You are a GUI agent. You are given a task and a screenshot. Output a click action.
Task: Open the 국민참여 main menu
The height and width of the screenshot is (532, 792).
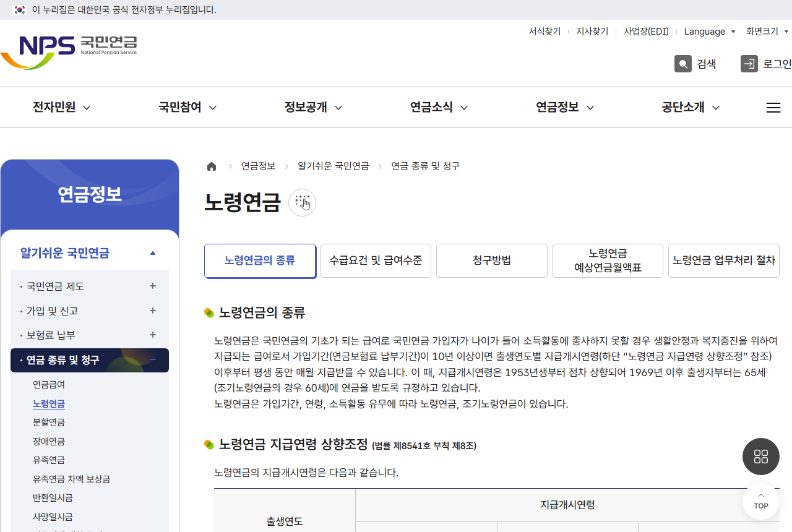point(187,107)
